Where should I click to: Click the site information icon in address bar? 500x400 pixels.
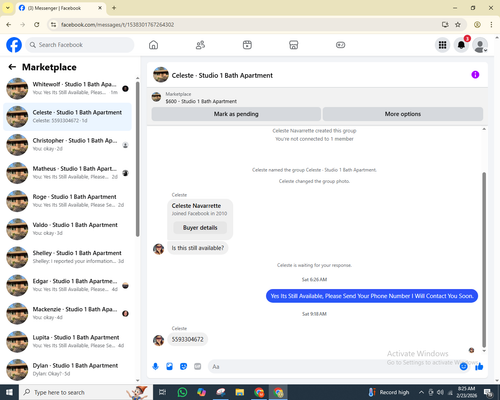[53, 25]
